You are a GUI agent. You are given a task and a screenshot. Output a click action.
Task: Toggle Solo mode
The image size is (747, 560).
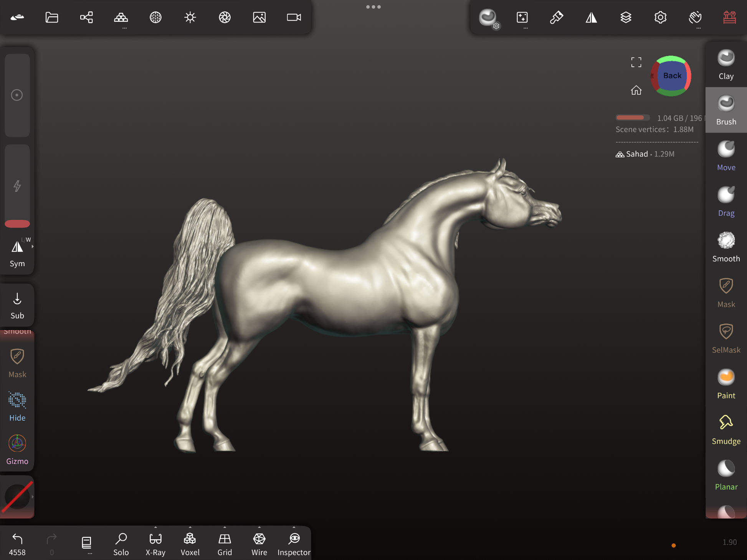tap(121, 543)
